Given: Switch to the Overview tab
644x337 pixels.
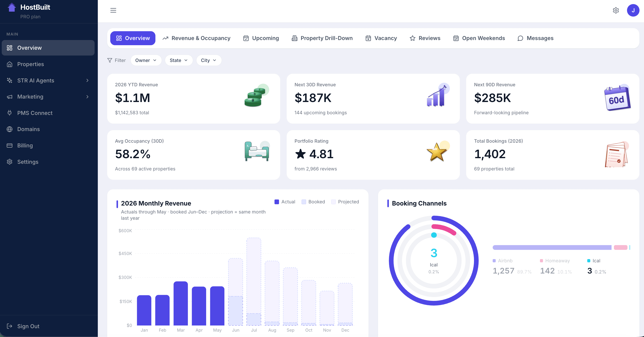Looking at the screenshot, I should click(x=133, y=38).
